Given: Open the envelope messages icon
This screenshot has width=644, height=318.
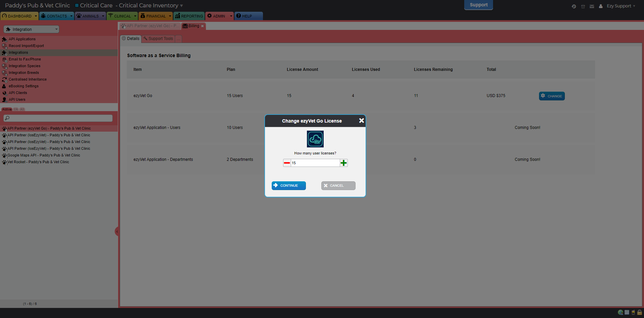Looking at the screenshot, I should [x=592, y=6].
